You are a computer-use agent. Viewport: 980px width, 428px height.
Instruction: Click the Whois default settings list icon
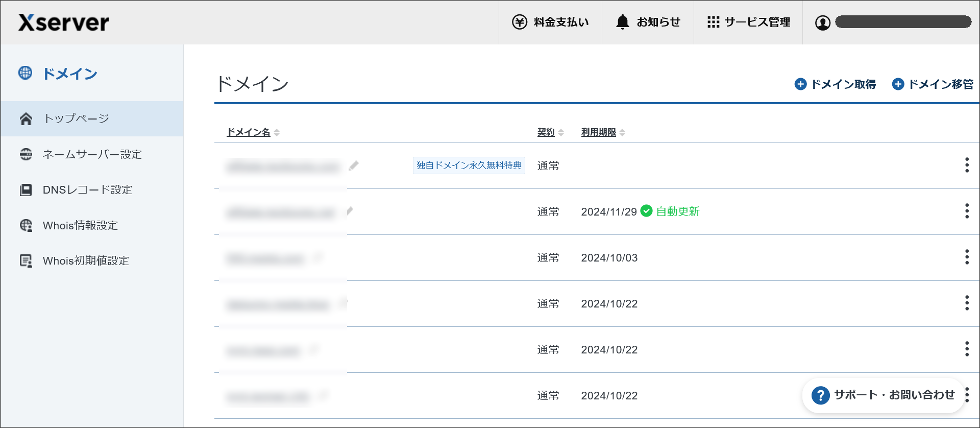click(x=26, y=261)
